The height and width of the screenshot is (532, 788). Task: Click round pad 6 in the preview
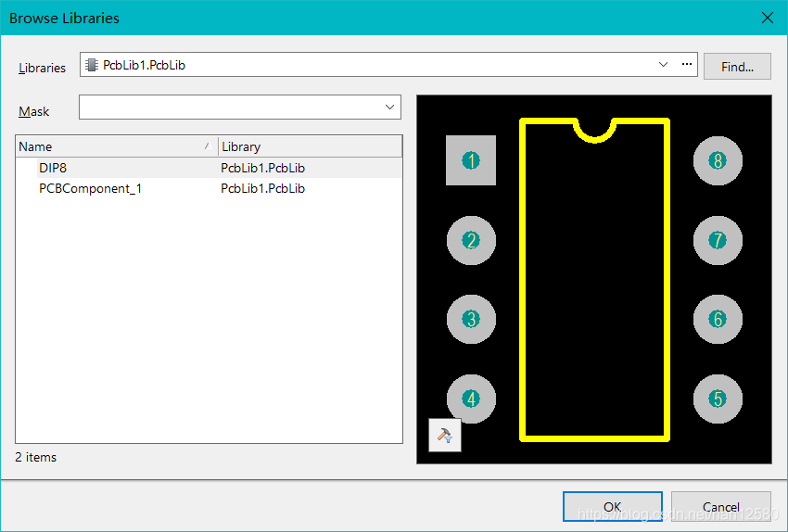pyautogui.click(x=718, y=319)
